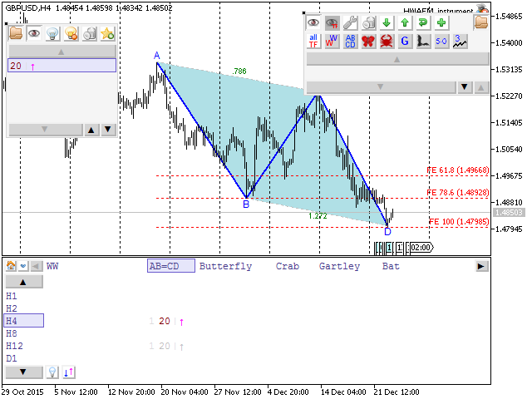The image size is (532, 399).
Task: Click the black down triangle in the right panel
Action: pos(465,87)
